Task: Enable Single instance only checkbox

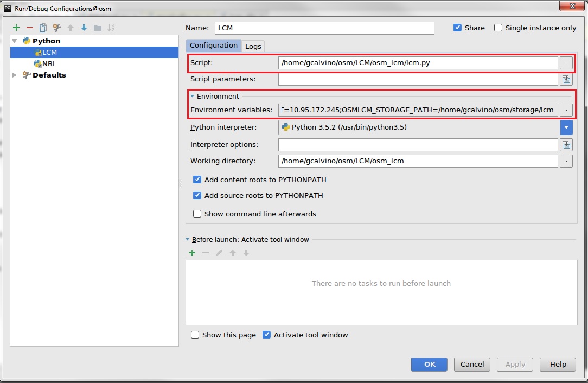Action: coord(498,28)
